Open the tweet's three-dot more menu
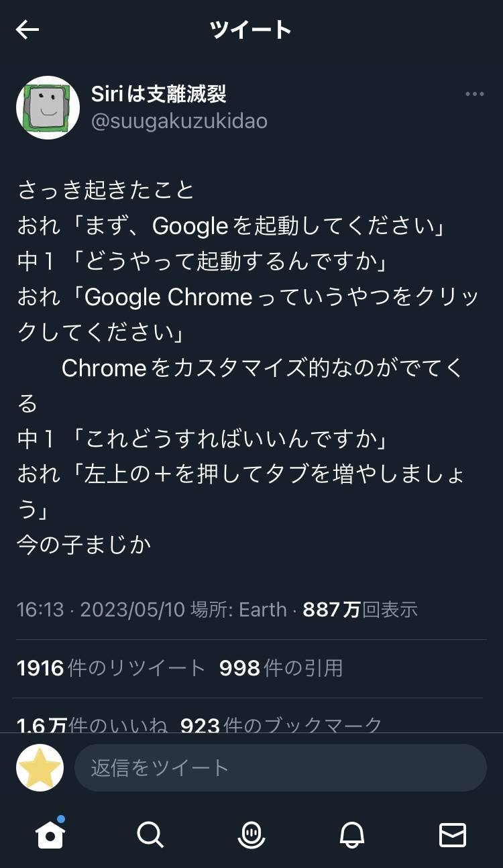This screenshot has width=503, height=868. [x=474, y=95]
